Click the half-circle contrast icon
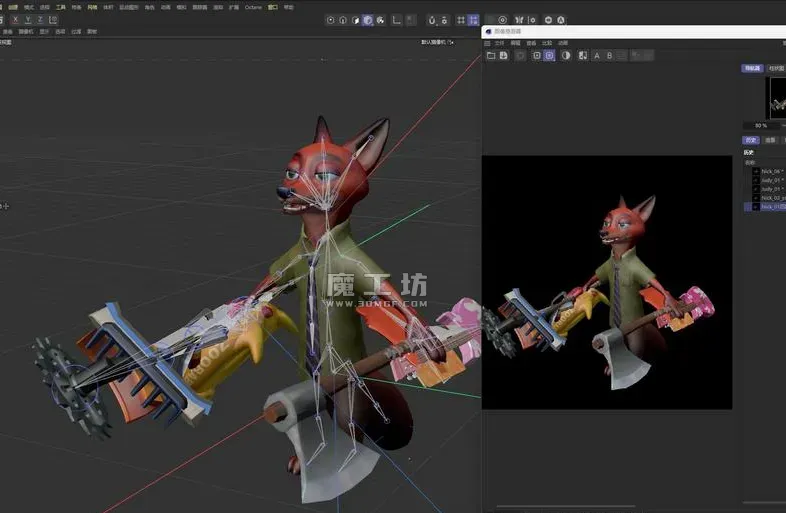 (566, 56)
